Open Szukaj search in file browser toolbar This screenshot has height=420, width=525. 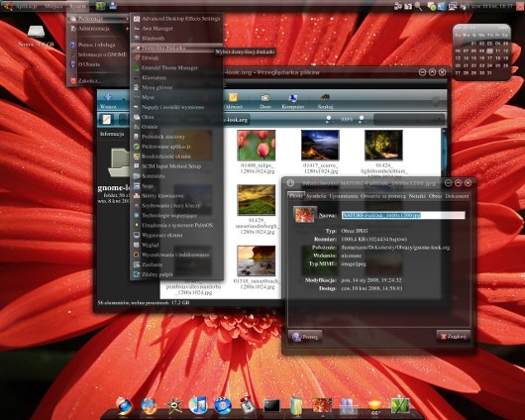(x=325, y=101)
